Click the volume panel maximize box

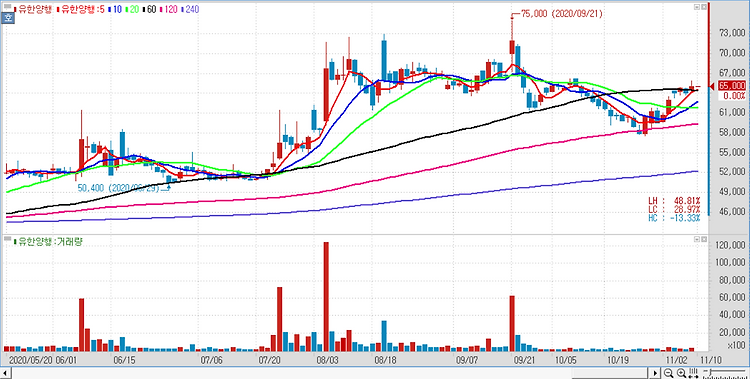coord(696,238)
